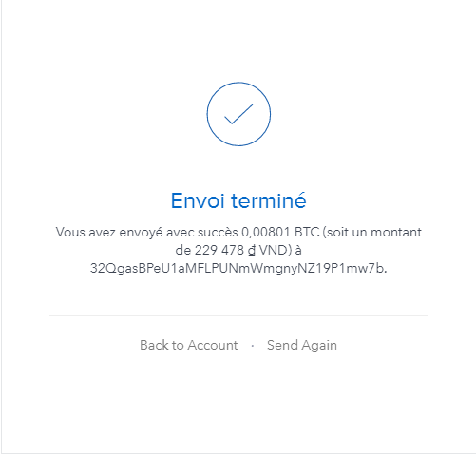Click the recipient address starting with 32Qgas

click(238, 269)
